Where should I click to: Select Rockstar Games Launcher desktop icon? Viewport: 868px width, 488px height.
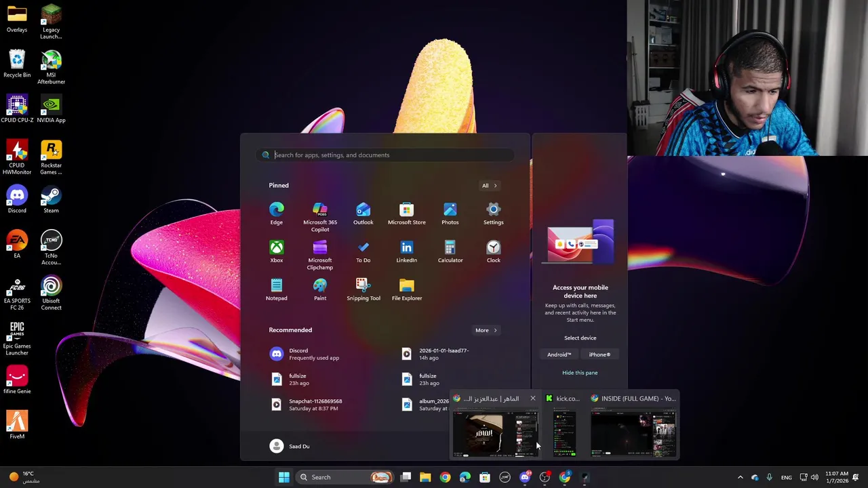[51, 158]
